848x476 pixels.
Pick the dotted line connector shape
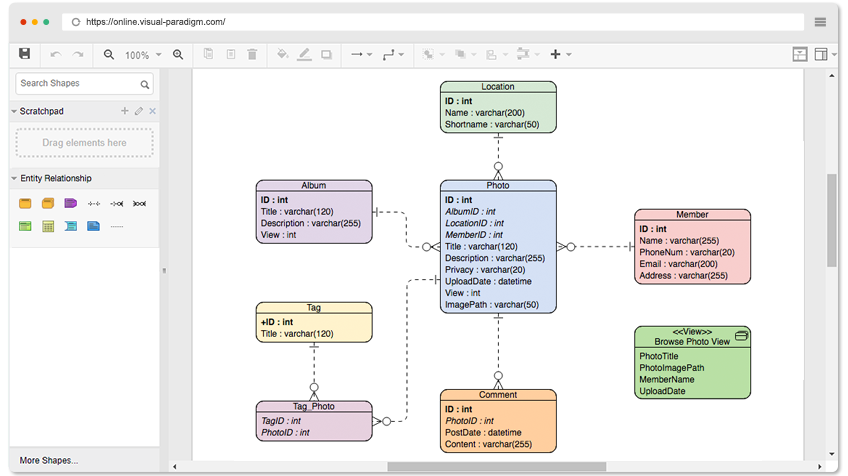click(x=117, y=226)
